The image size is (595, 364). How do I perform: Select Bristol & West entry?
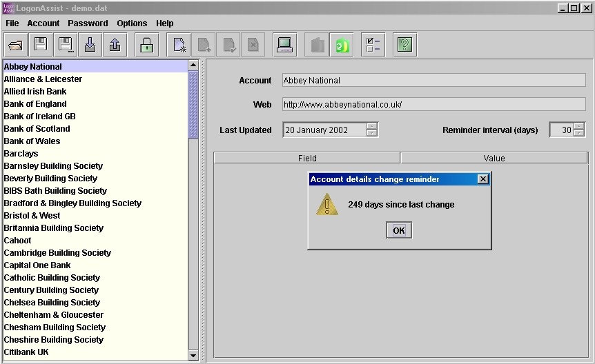(96, 215)
